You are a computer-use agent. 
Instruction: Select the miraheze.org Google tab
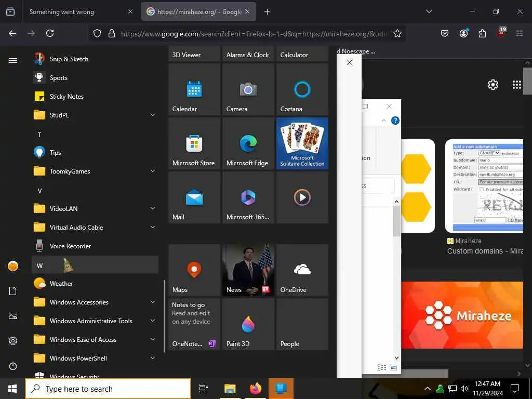198,11
